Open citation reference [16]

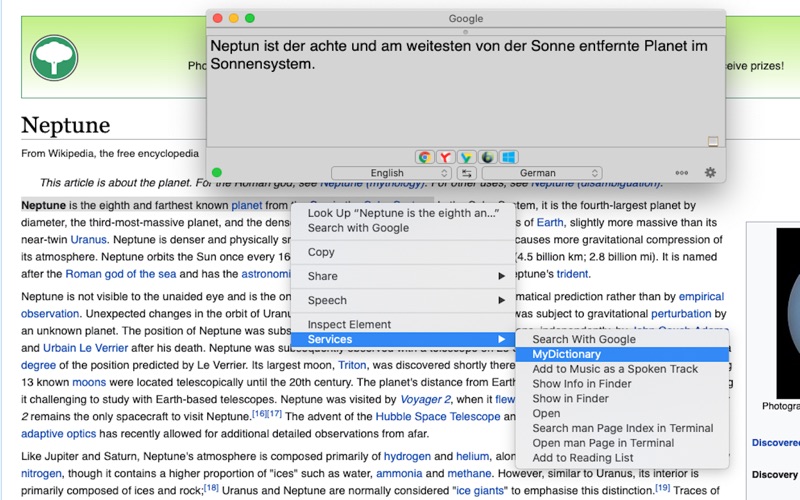259,414
